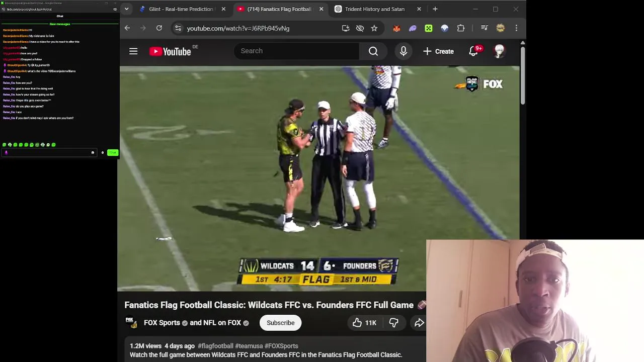Start voice search with microphone icon
The width and height of the screenshot is (644, 362).
click(404, 51)
